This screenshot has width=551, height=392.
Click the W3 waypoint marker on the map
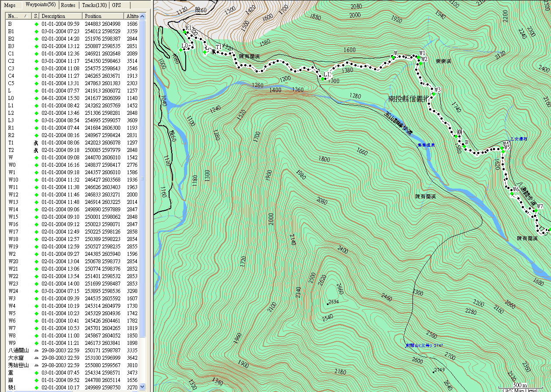click(x=433, y=94)
